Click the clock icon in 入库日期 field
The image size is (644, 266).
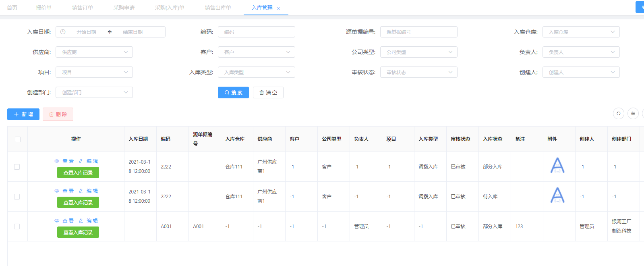(63, 32)
